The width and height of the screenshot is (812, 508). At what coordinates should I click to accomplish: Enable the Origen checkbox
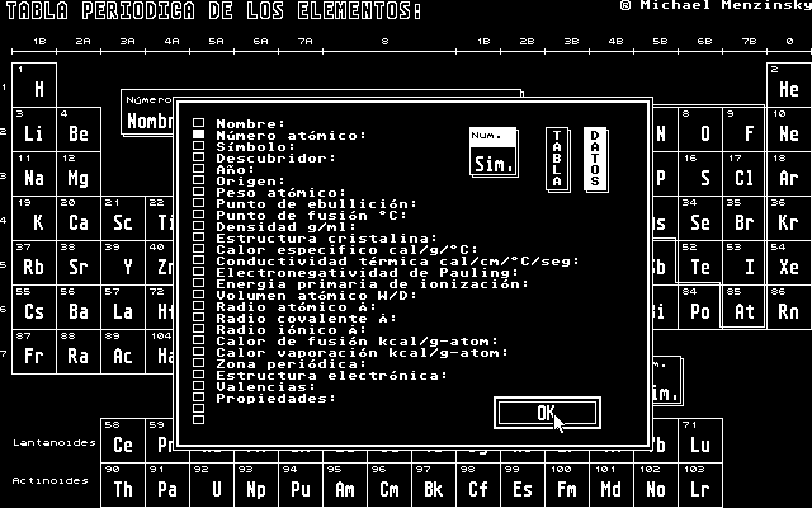[x=199, y=180]
